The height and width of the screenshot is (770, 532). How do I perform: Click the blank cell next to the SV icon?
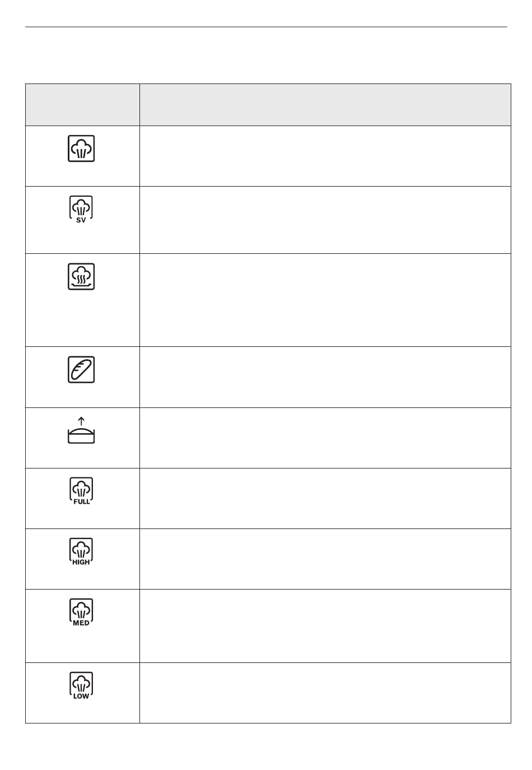[325, 220]
